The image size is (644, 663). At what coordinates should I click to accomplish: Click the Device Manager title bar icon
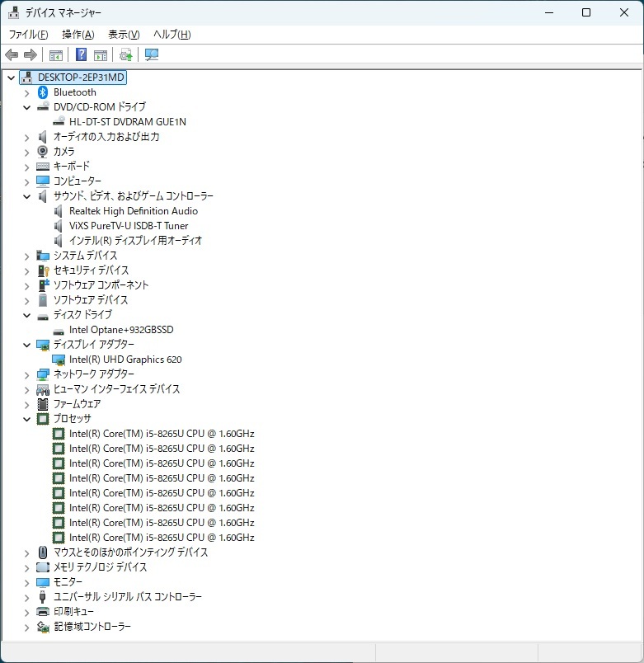coord(13,12)
